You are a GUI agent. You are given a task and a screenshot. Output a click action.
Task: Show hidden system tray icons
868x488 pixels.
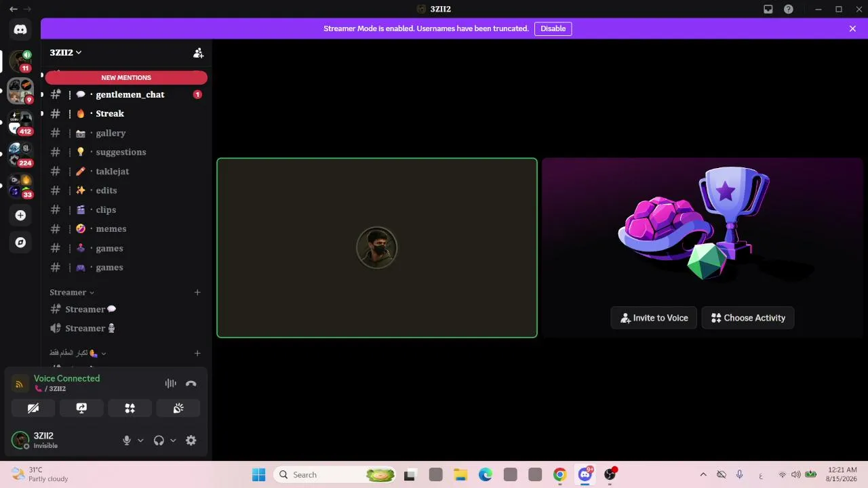703,474
